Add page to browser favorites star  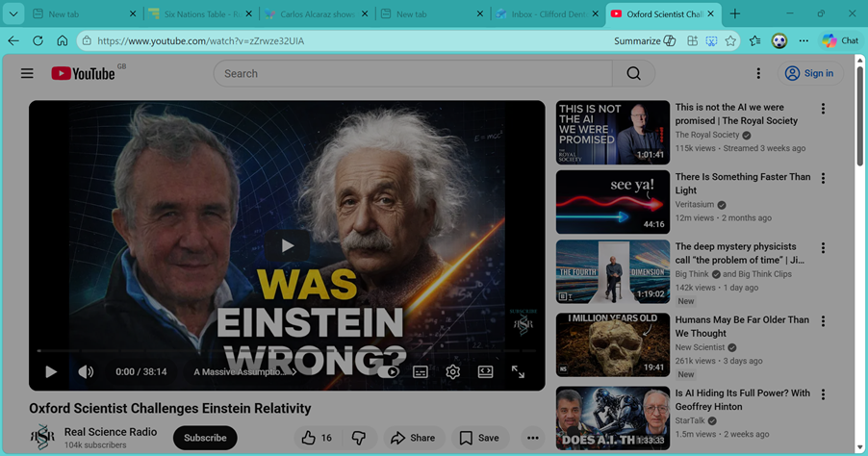[x=730, y=41]
